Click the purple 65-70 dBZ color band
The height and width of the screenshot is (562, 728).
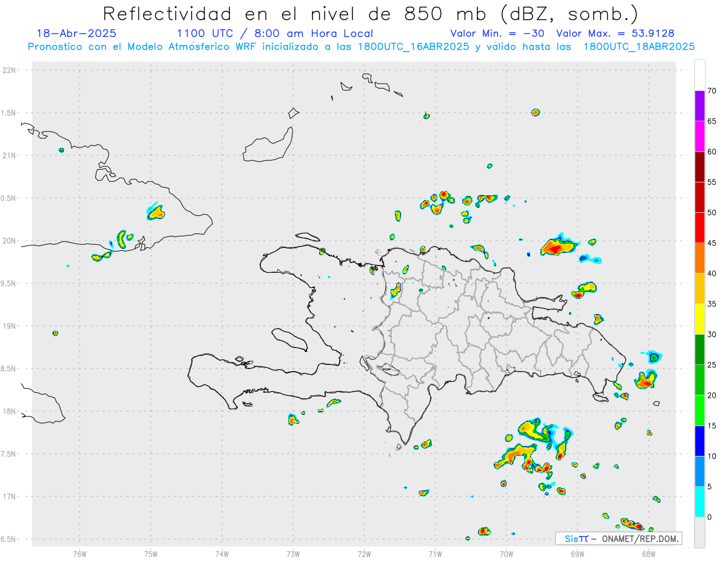[x=699, y=105]
